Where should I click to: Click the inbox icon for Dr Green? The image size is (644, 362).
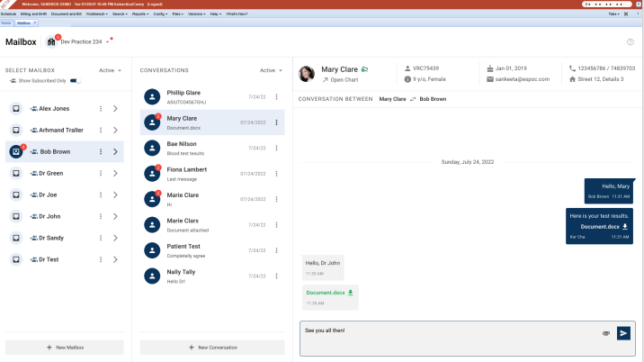point(16,173)
